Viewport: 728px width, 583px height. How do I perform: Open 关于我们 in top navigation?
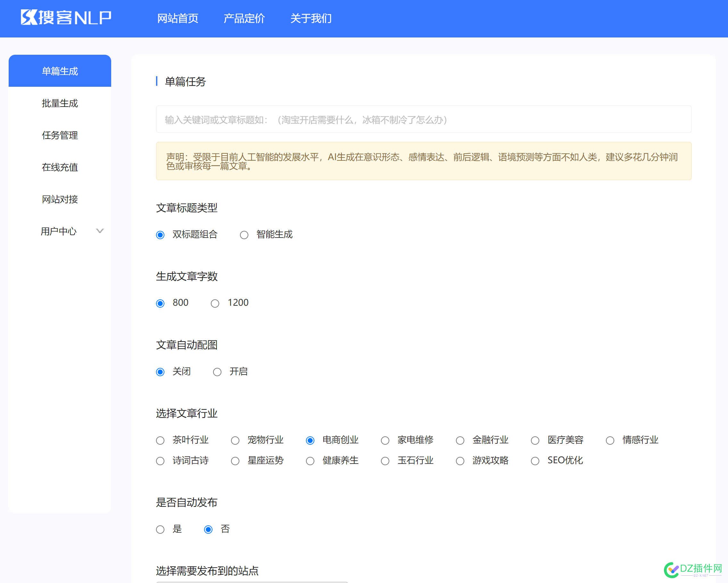311,18
